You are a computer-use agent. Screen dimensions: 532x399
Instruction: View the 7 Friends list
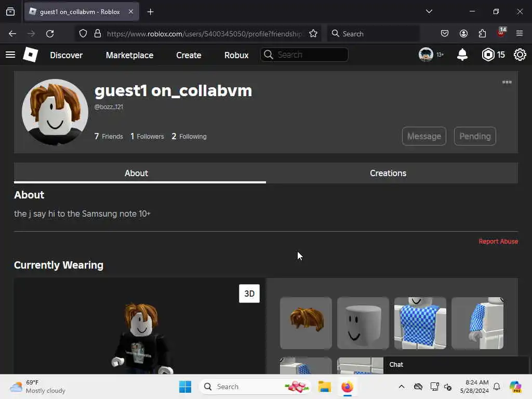point(109,136)
